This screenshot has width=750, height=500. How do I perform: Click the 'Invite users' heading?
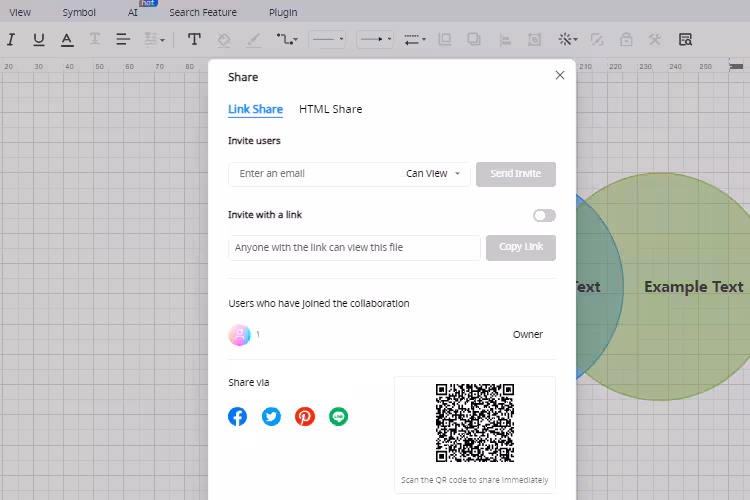click(x=254, y=141)
